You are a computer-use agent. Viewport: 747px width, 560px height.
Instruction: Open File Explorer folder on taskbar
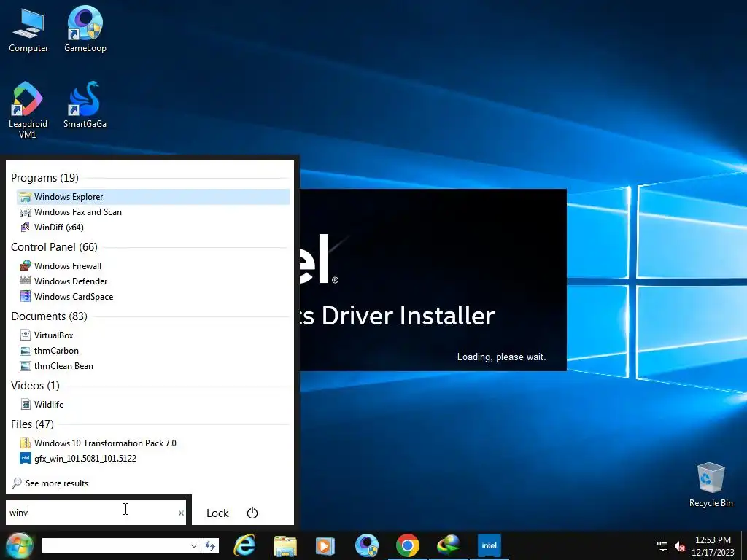pyautogui.click(x=285, y=545)
